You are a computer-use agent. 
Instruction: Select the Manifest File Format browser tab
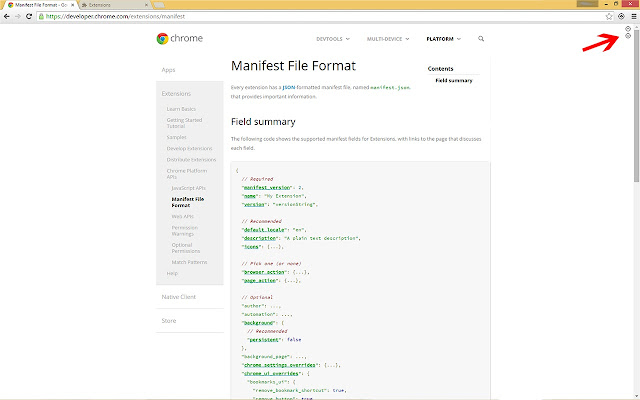pyautogui.click(x=40, y=5)
